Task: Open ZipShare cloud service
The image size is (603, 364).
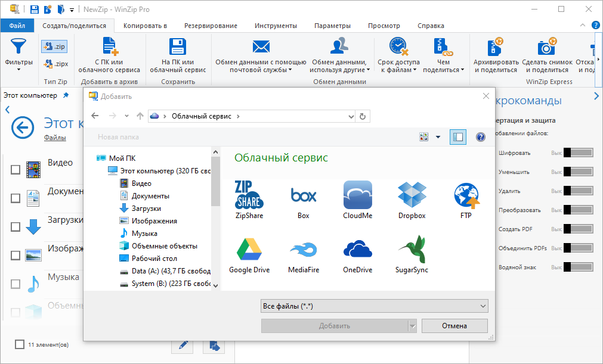Action: [x=249, y=200]
